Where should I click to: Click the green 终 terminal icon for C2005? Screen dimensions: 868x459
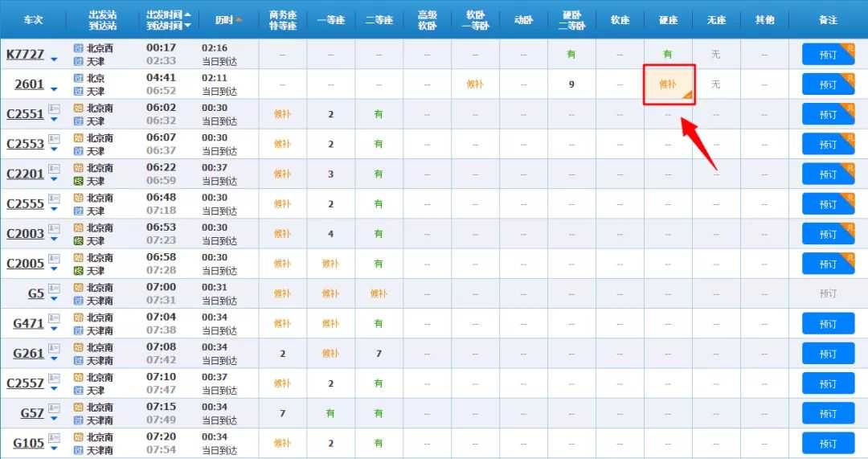79,271
